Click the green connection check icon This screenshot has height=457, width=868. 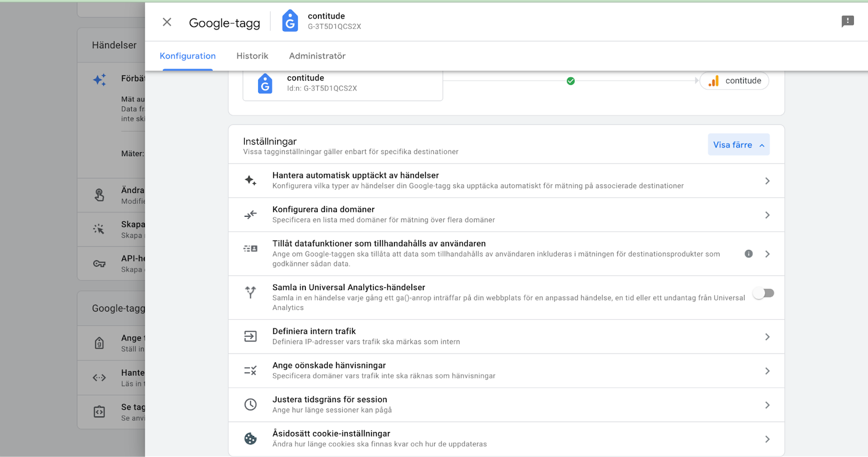(571, 81)
